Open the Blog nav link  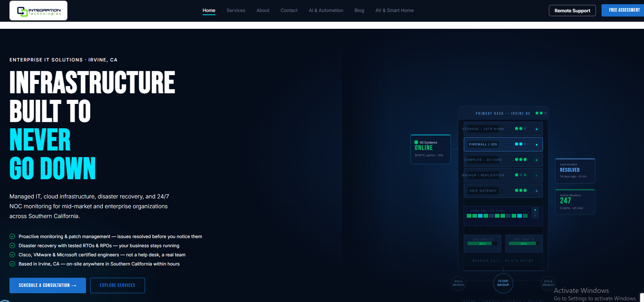359,11
